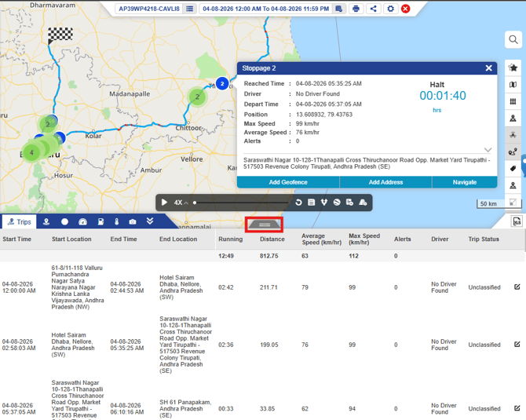
Task: Click the data list icon in playback bar
Action: (312, 203)
